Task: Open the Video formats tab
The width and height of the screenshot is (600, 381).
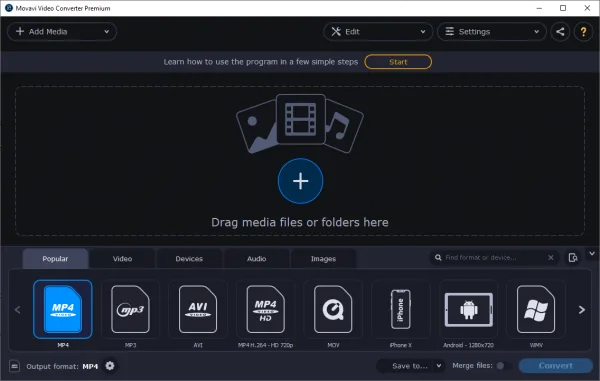Action: tap(122, 259)
